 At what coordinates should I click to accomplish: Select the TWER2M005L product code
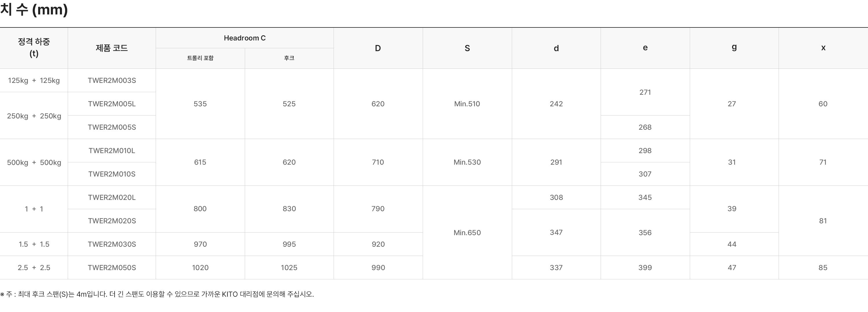point(111,104)
